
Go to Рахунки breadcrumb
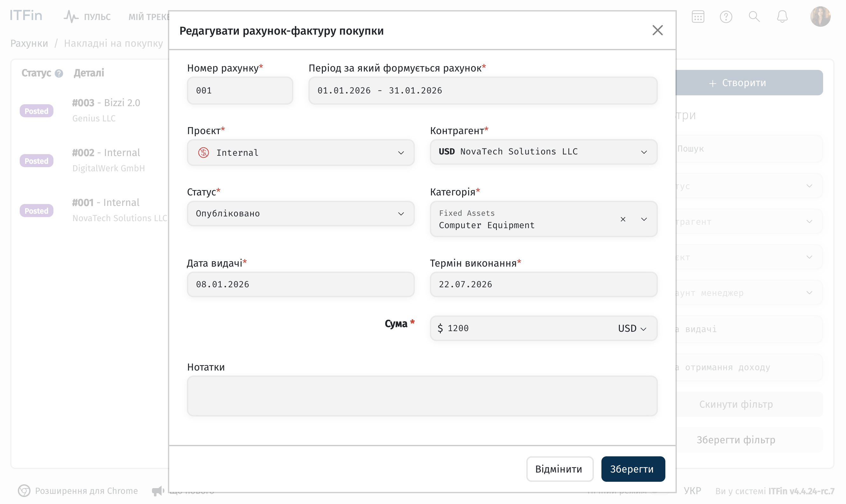pyautogui.click(x=29, y=44)
